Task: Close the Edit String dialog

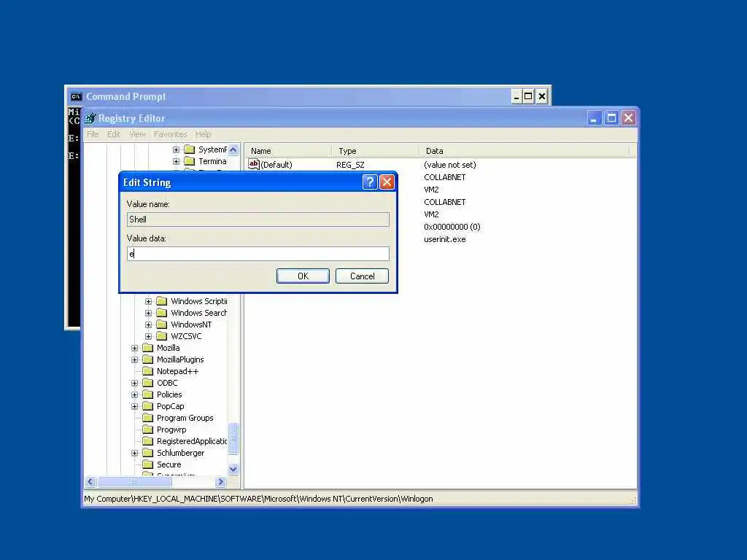Action: (x=387, y=182)
